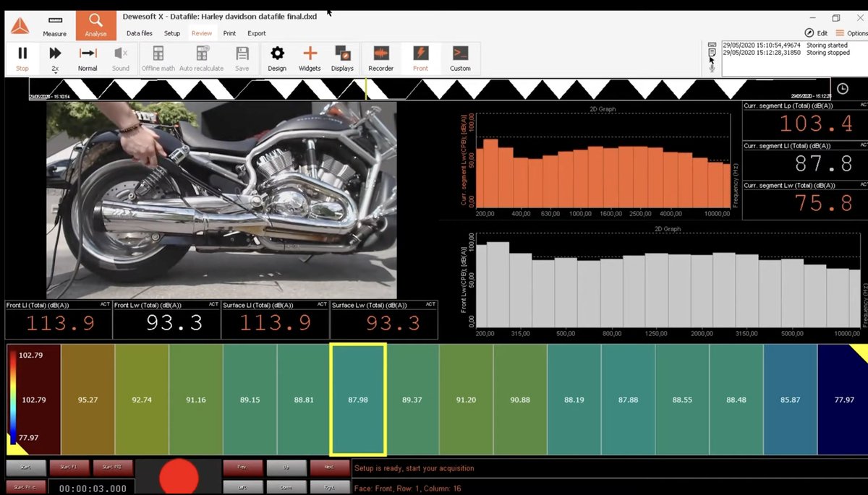Click the keyboard event icon

point(712,44)
